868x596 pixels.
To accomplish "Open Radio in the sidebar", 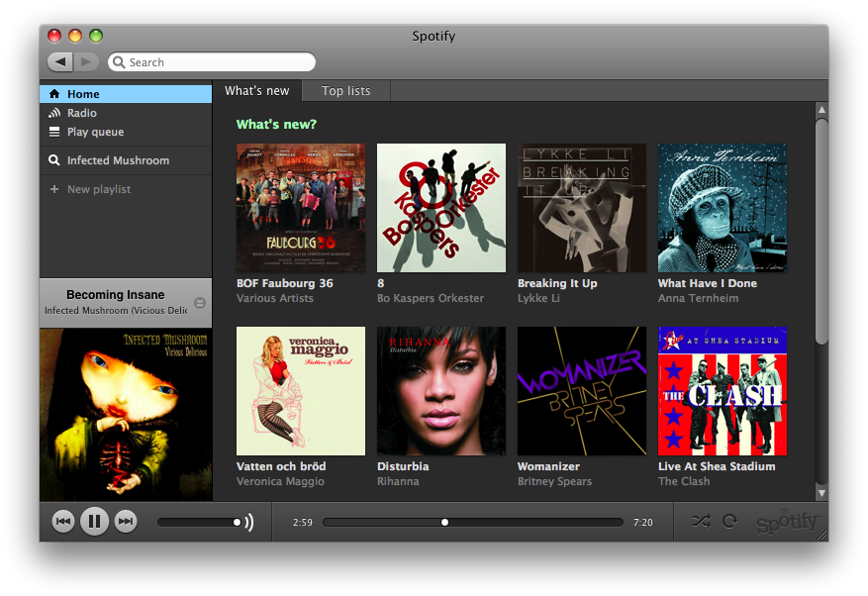I will (x=126, y=113).
